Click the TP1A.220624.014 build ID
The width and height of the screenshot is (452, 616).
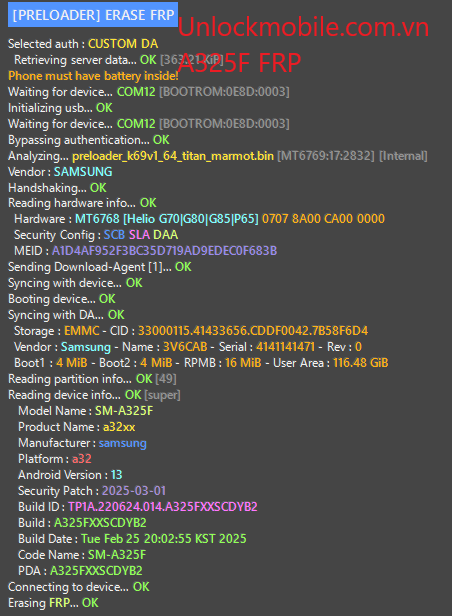click(x=163, y=507)
